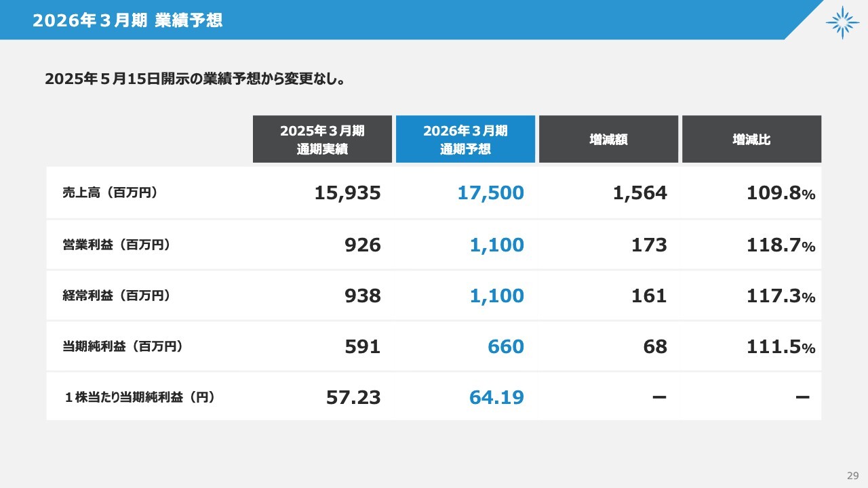Select the 営業利益（百万円） row label
This screenshot has height=488, width=868.
116,245
